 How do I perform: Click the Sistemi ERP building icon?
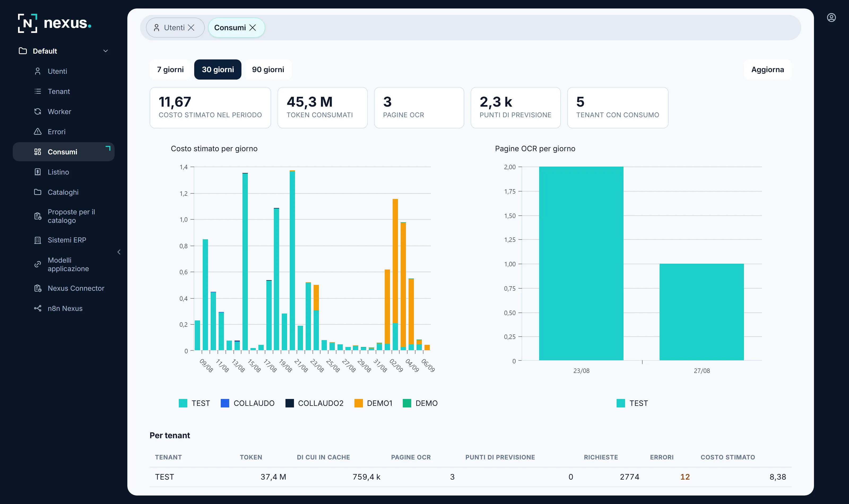(x=38, y=240)
